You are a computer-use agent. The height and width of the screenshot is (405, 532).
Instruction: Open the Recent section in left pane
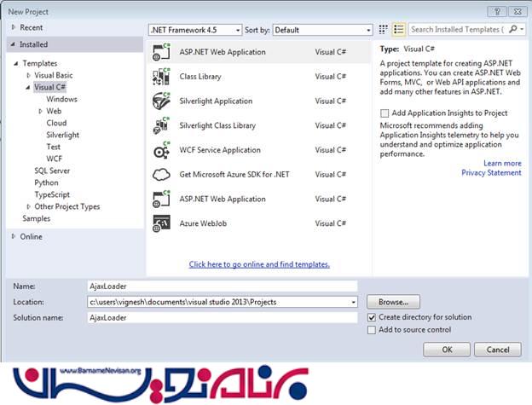pos(32,27)
